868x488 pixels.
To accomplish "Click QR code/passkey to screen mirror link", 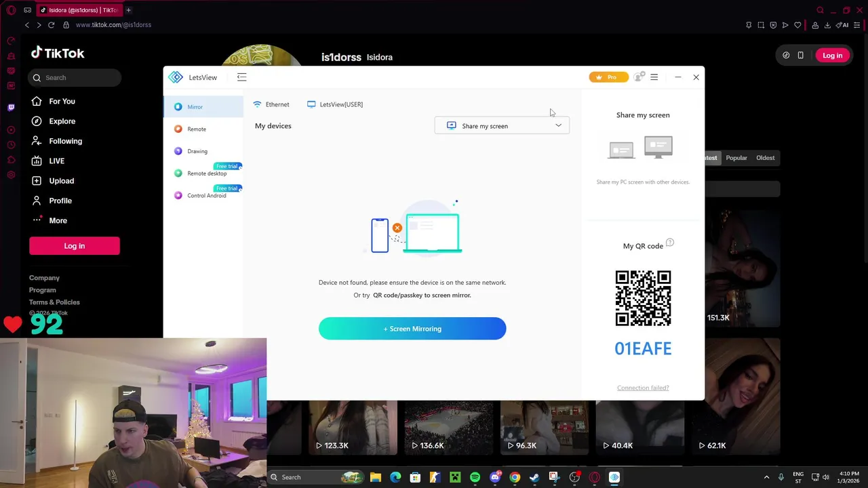I will [422, 295].
